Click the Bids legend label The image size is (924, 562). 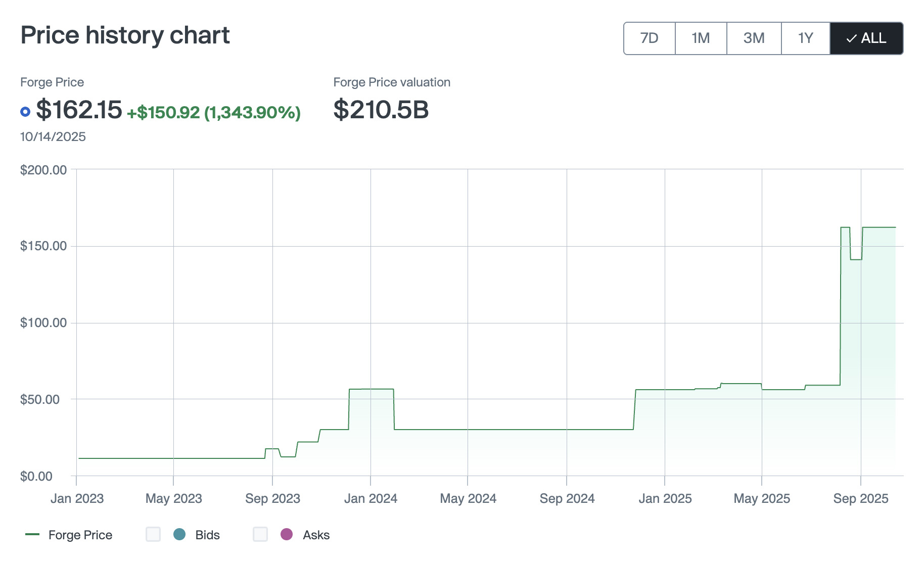point(207,535)
